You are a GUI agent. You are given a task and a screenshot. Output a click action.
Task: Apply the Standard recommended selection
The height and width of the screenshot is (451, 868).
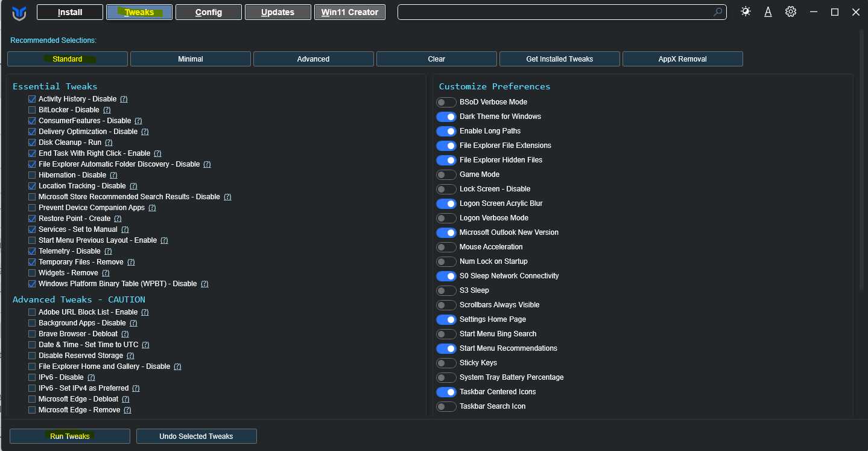68,59
